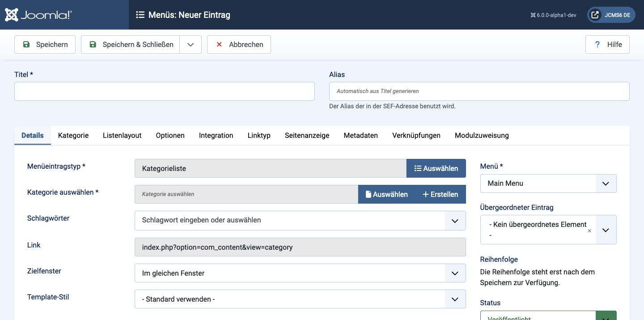Expand the Zielfenster dropdown
The image size is (644, 320).
tap(455, 273)
